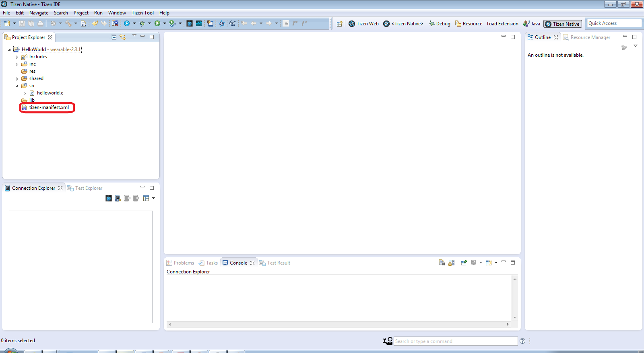Click Console horizontal scrollbar

pyautogui.click(x=339, y=324)
